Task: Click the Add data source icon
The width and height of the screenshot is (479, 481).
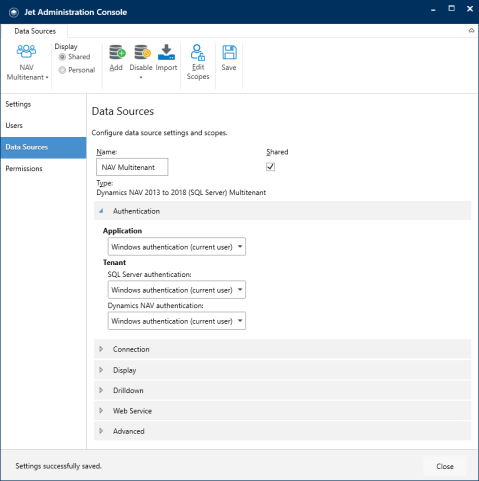Action: [117, 52]
